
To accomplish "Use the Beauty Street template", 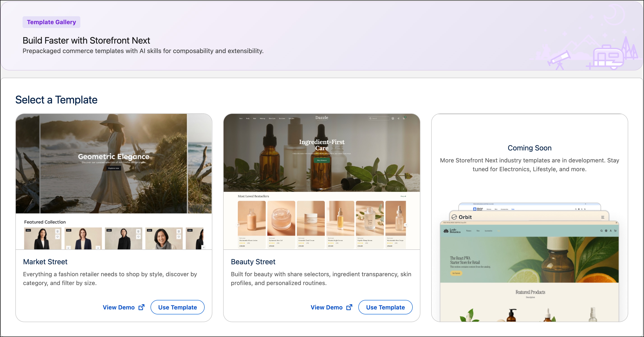I will [x=385, y=307].
